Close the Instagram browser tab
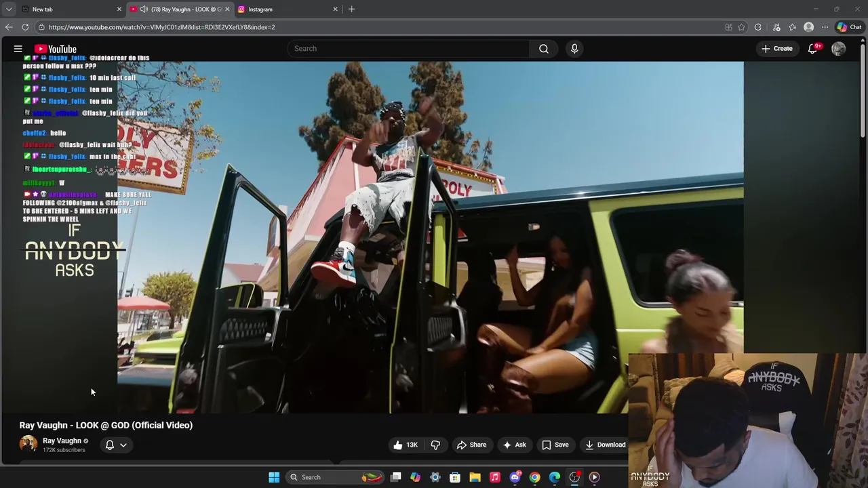 coord(335,9)
